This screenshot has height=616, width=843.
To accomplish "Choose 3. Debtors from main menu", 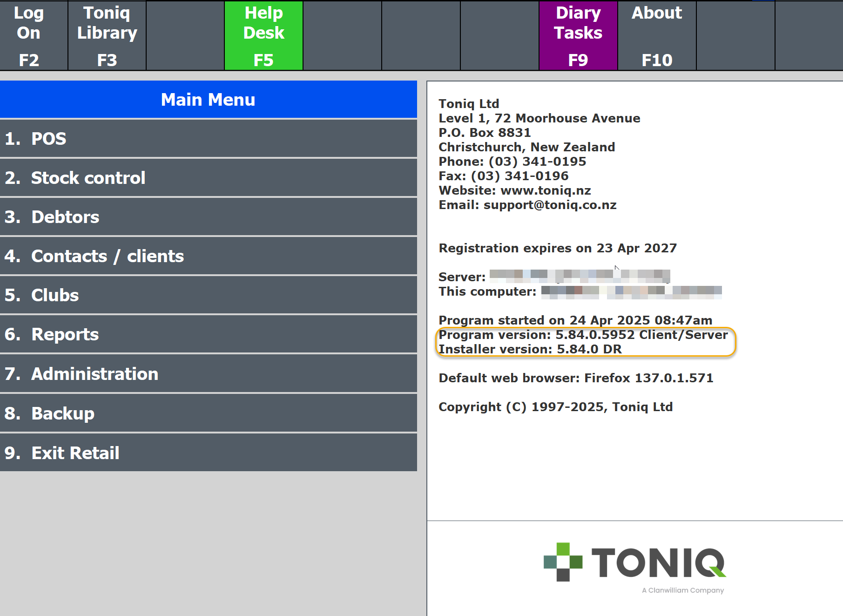I will (x=208, y=217).
